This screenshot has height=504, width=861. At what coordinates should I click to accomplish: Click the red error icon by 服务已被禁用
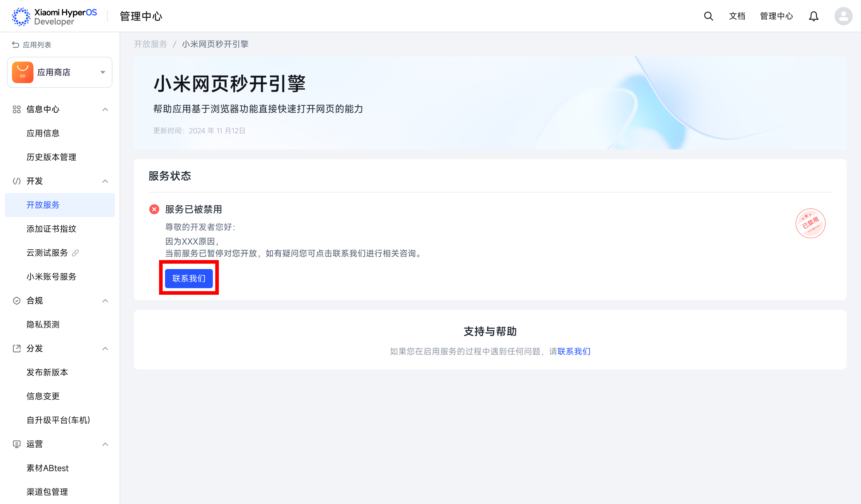pos(154,209)
